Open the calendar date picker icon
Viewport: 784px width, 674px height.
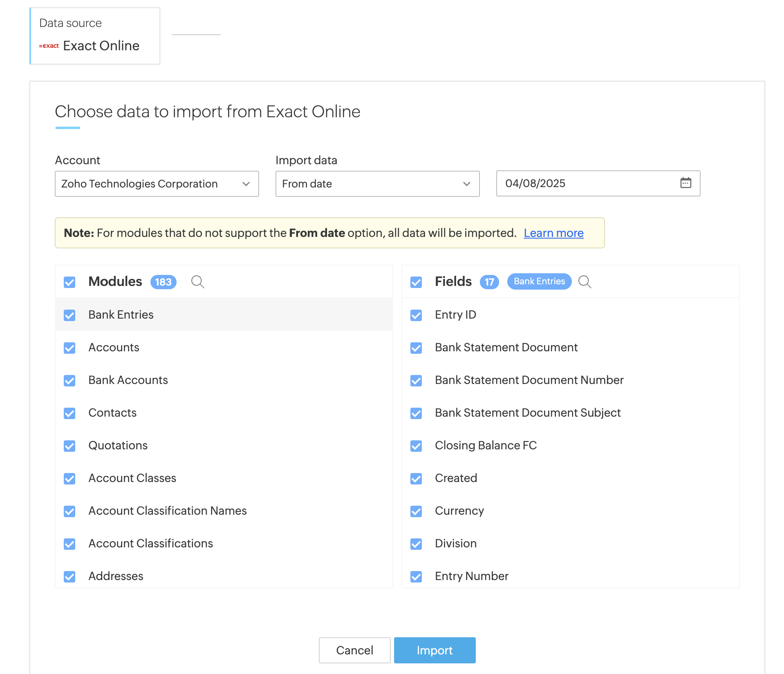coord(685,183)
